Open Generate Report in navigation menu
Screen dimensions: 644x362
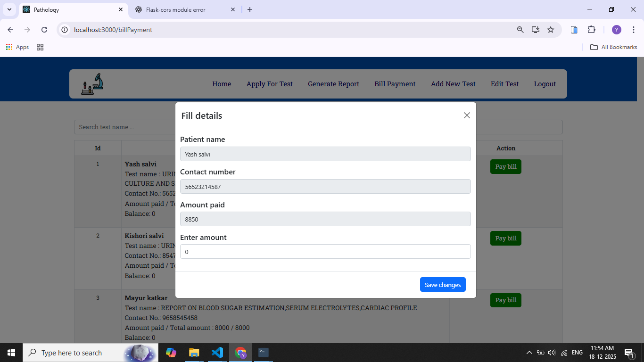(333, 84)
